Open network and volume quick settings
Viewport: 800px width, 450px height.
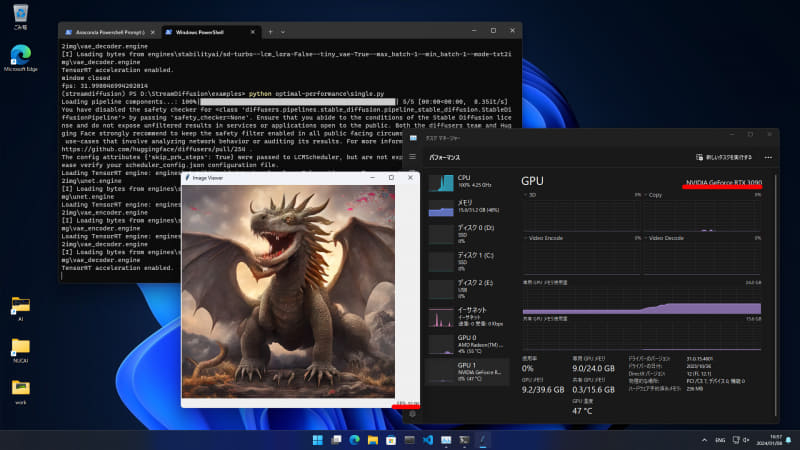pos(741,440)
